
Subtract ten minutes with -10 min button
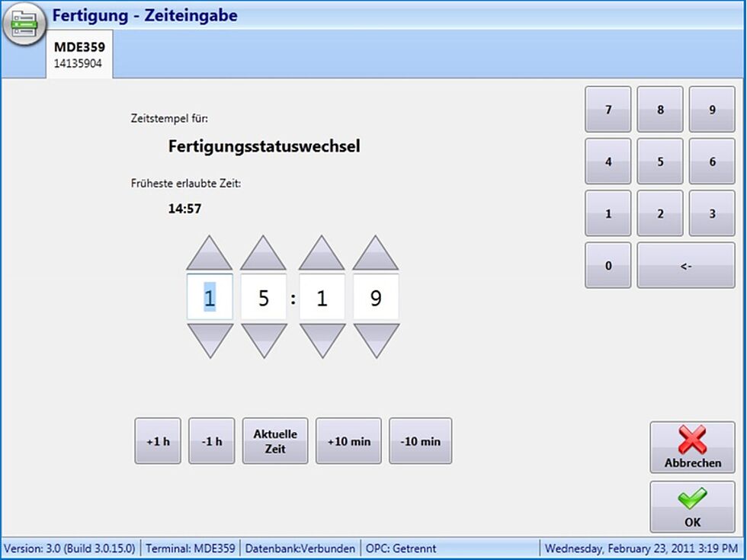click(x=420, y=441)
